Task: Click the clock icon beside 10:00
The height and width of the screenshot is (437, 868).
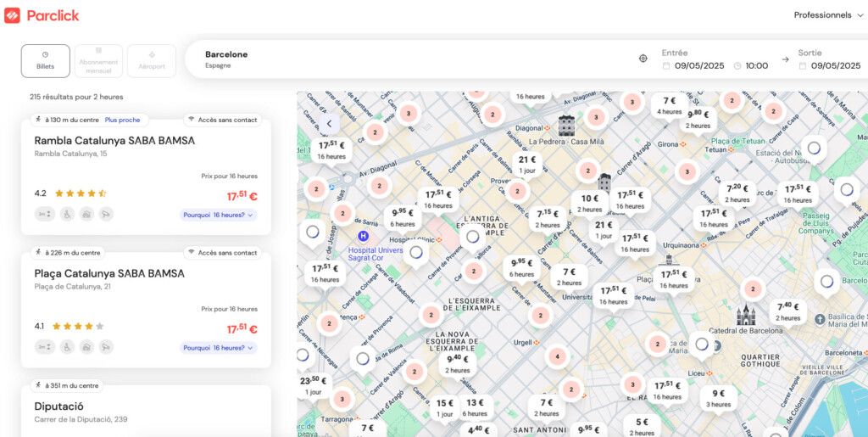Action: point(737,66)
